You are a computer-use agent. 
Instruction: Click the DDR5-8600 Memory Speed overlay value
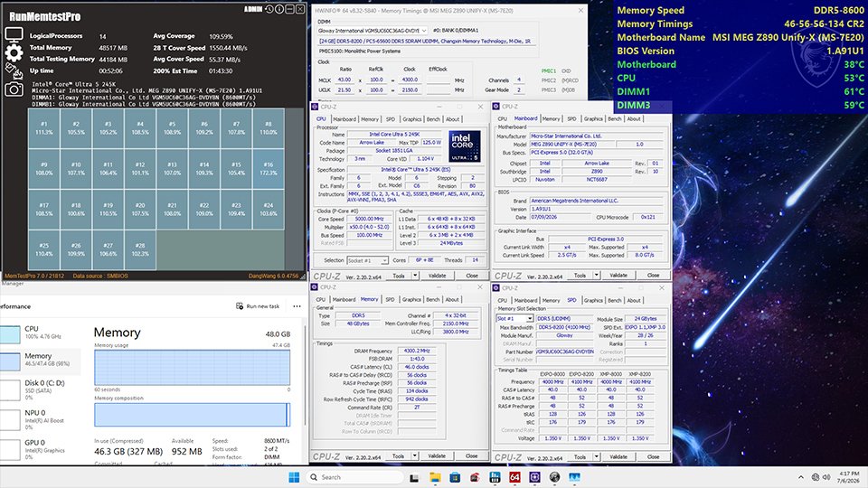click(839, 10)
